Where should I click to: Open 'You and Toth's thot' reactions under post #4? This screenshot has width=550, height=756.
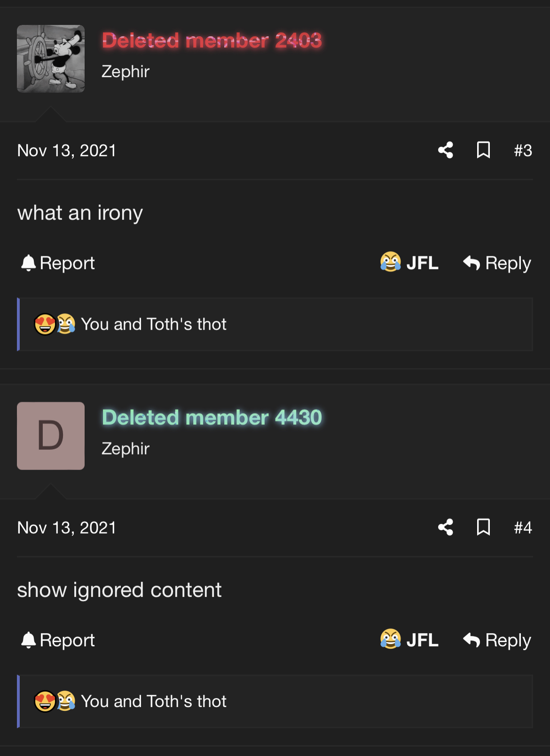(153, 701)
